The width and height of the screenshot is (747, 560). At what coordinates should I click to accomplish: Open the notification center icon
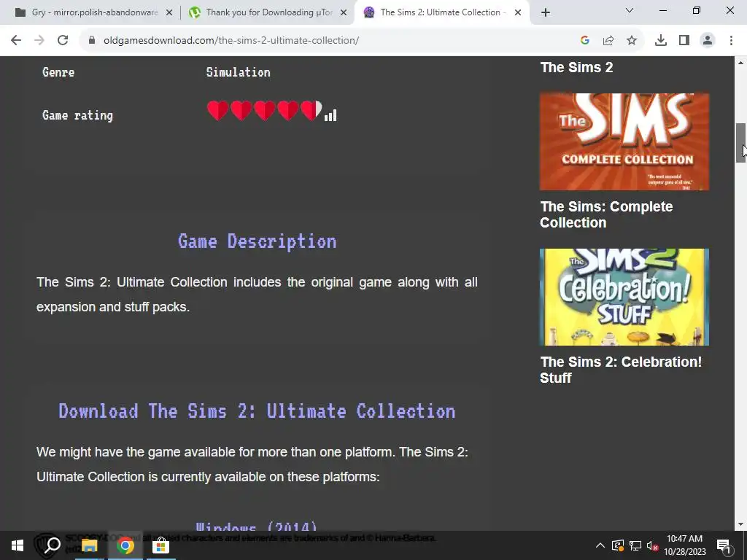pos(724,545)
